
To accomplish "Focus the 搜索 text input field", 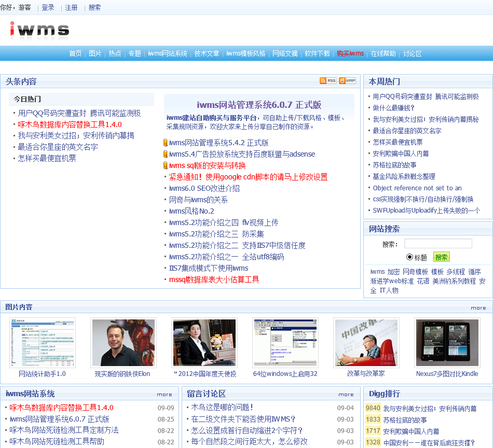I will point(438,244).
